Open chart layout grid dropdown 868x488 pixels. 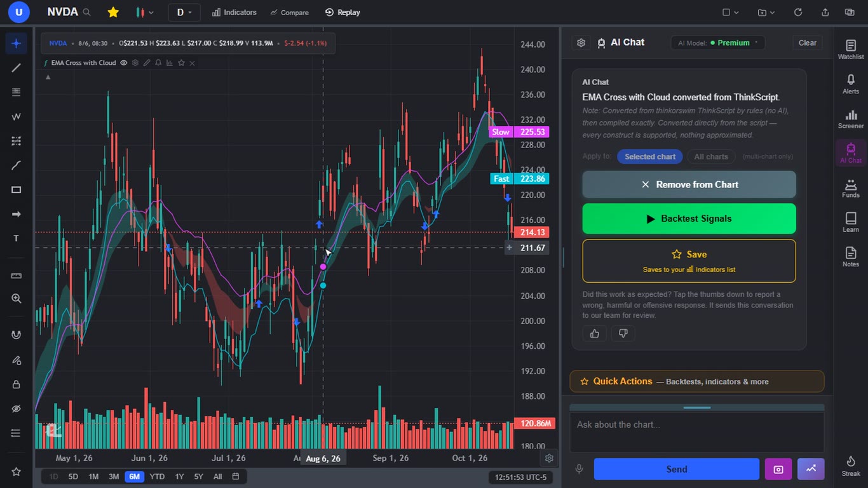click(x=731, y=12)
